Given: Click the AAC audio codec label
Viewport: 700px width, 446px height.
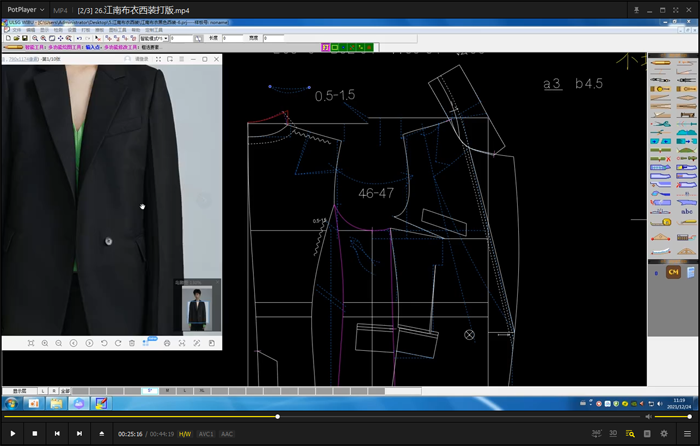Looking at the screenshot, I should 227,434.
